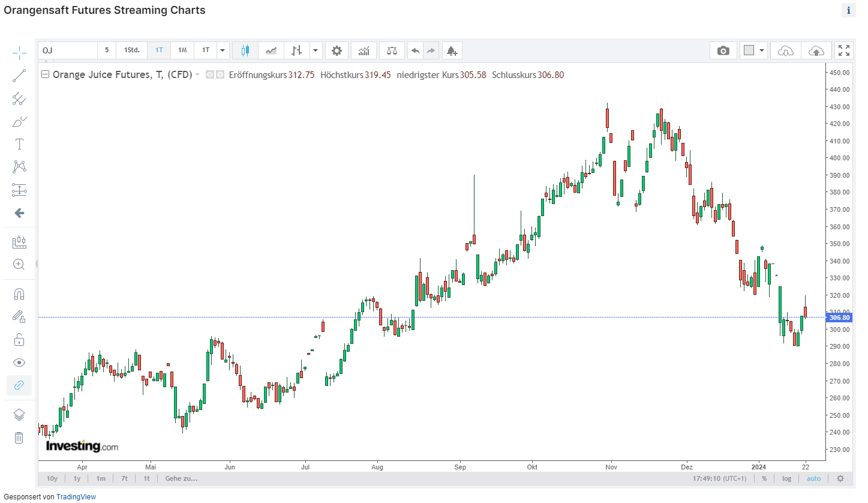Take a chart snapshot with camera icon

click(x=723, y=50)
